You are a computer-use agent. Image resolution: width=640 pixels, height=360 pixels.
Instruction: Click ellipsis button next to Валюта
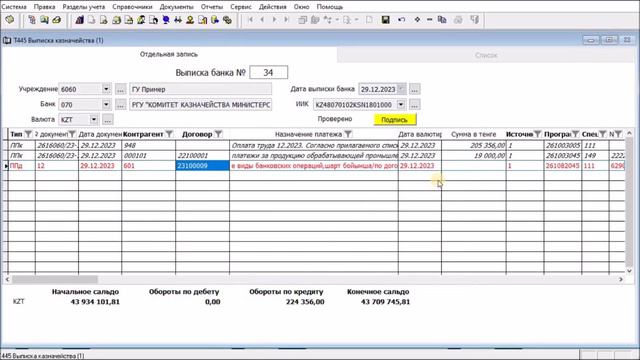(107, 120)
